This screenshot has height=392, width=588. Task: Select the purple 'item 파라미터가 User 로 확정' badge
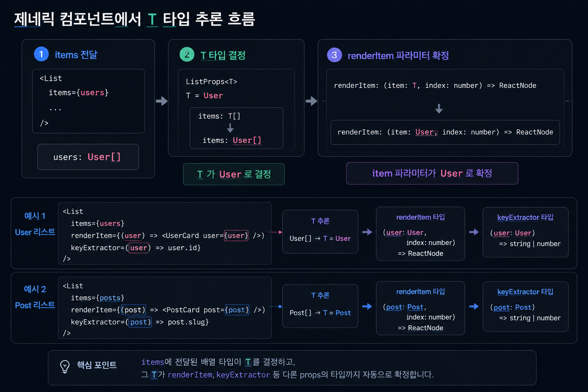coord(432,173)
